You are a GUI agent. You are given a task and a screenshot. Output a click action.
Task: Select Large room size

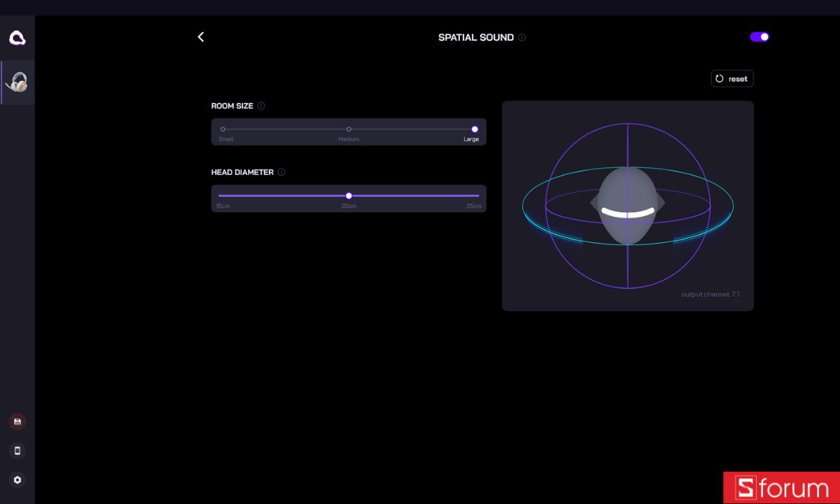coord(475,129)
